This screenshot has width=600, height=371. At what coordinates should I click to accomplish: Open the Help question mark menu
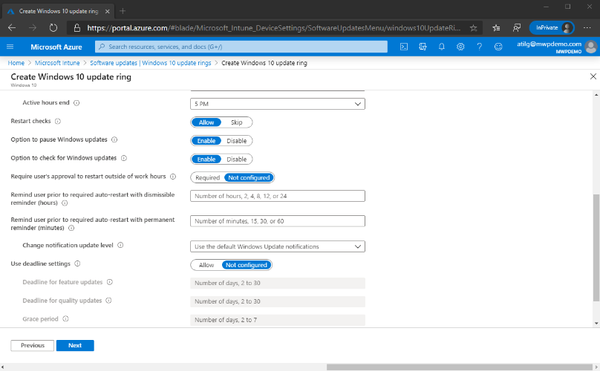pyautogui.click(x=479, y=47)
